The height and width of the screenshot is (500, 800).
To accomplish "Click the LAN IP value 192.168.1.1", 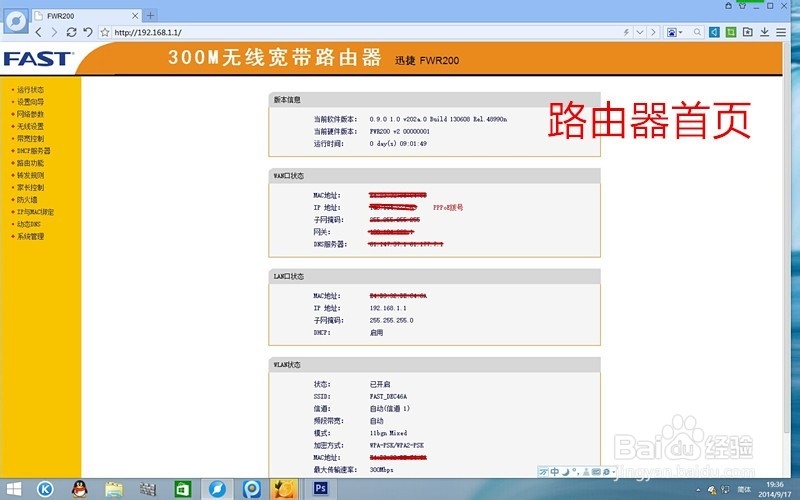I will click(x=388, y=308).
